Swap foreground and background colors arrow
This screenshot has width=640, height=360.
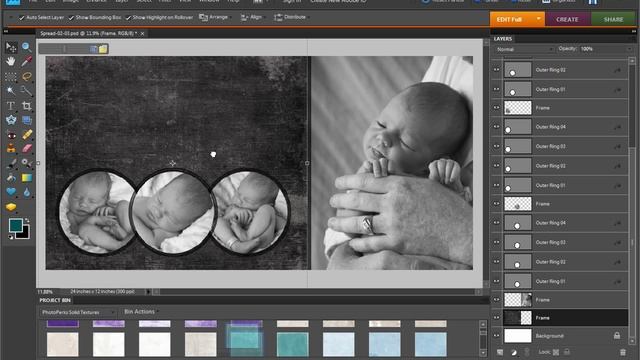pos(27,221)
